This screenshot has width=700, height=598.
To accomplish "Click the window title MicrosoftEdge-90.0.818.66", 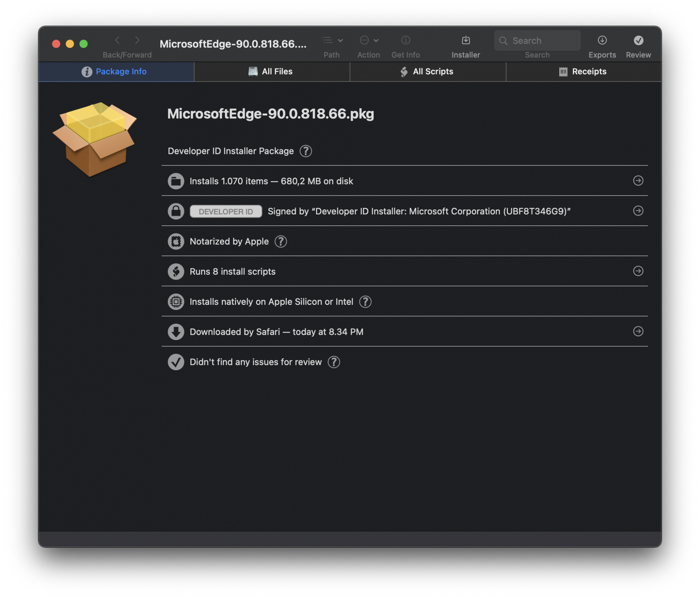I will (x=233, y=44).
